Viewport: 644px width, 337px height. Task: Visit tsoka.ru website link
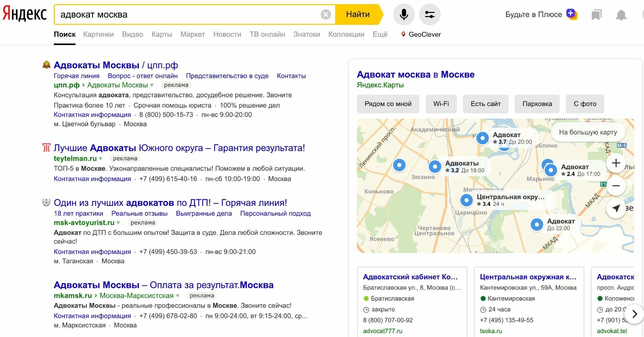click(x=491, y=331)
